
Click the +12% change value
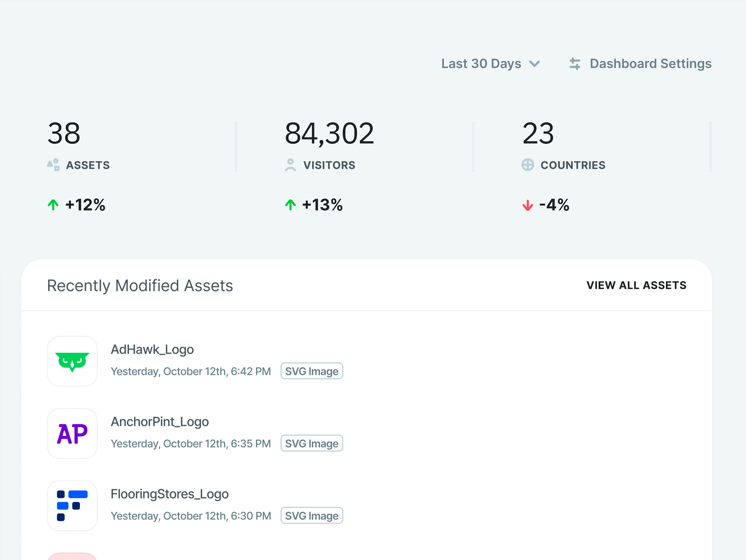85,205
